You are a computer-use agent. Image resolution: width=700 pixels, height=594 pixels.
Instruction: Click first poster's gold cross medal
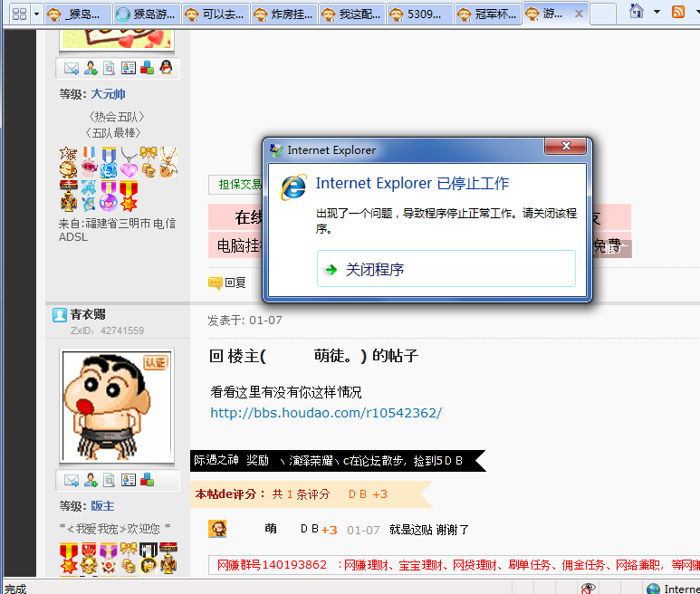click(x=69, y=196)
